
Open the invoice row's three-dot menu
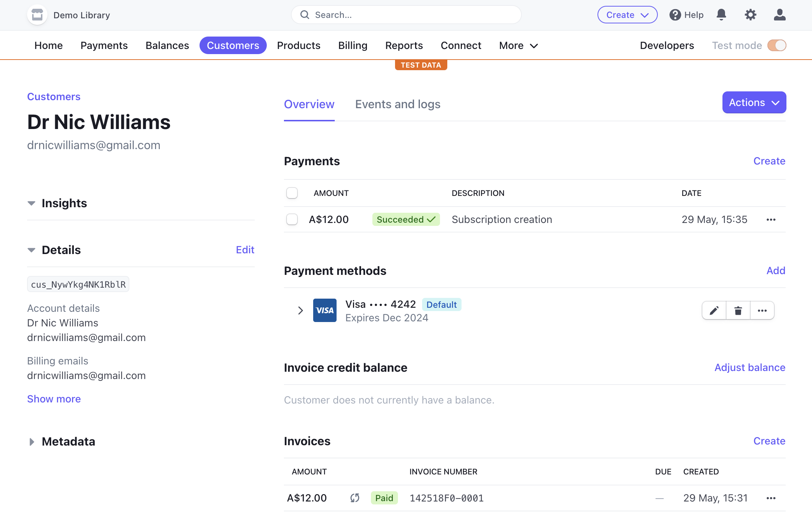(x=771, y=498)
